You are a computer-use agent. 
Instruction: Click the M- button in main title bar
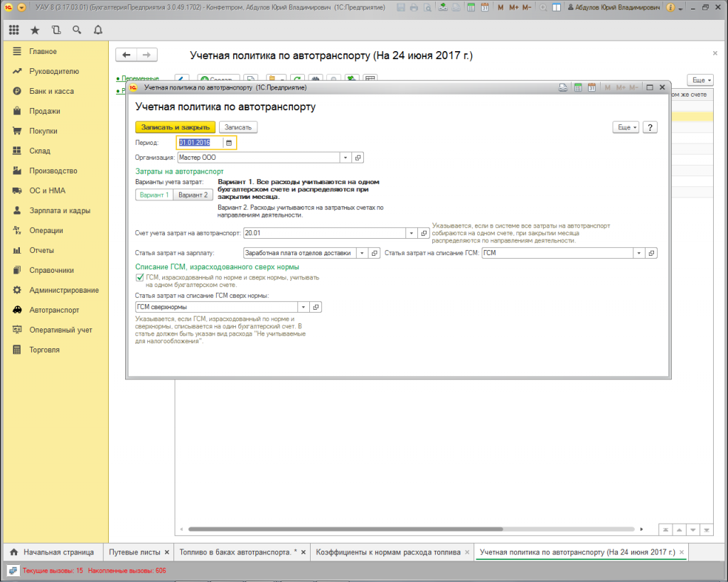(x=527, y=7)
